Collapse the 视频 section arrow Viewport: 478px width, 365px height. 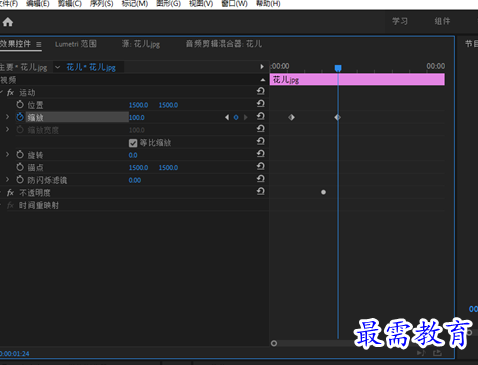(x=263, y=80)
